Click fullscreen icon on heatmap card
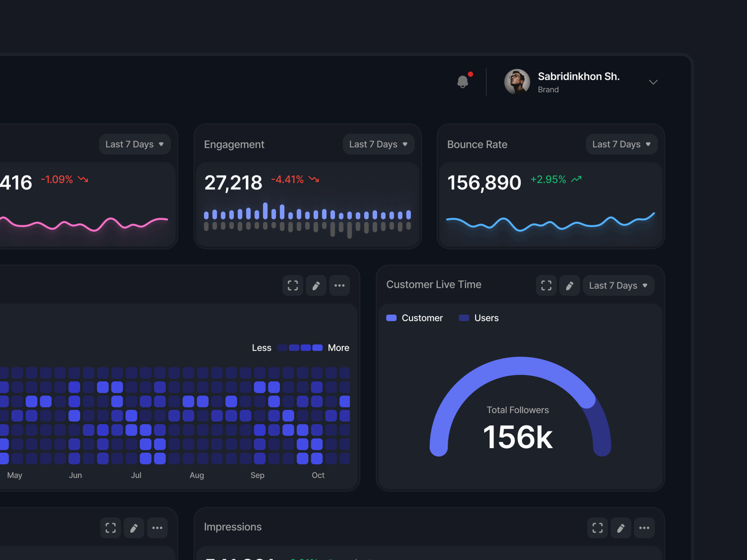747x560 pixels. [x=292, y=286]
